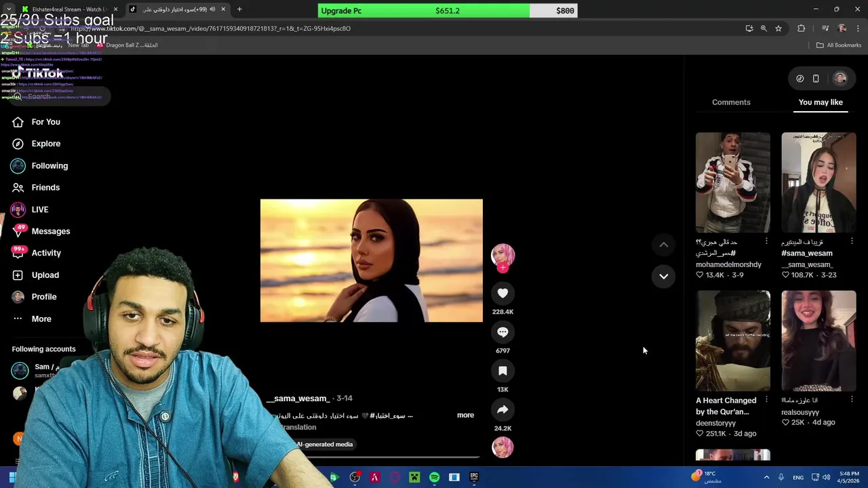Share video with arrow icon
This screenshot has height=488, width=868.
tap(502, 409)
